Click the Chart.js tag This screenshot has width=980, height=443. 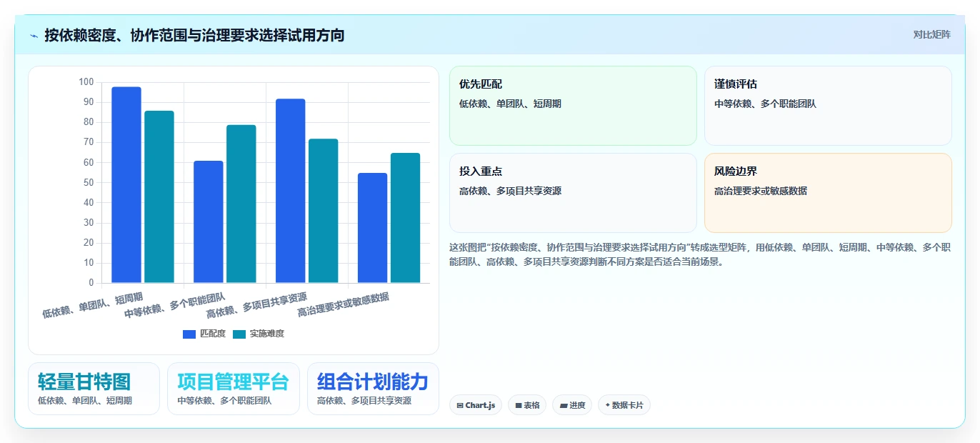pyautogui.click(x=476, y=405)
